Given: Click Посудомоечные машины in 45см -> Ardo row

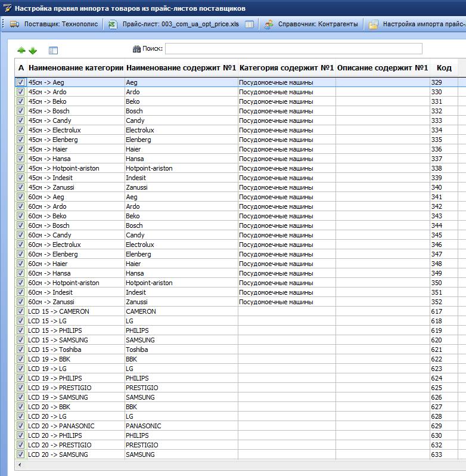Looking at the screenshot, I should [x=287, y=92].
